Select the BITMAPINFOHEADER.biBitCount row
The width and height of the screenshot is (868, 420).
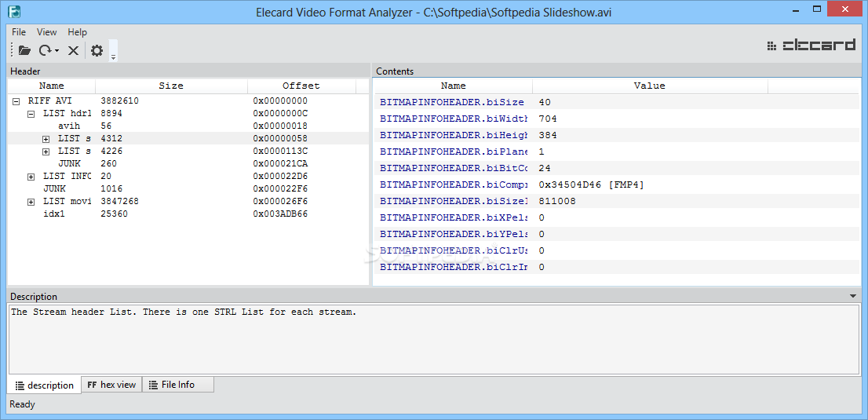pos(617,168)
